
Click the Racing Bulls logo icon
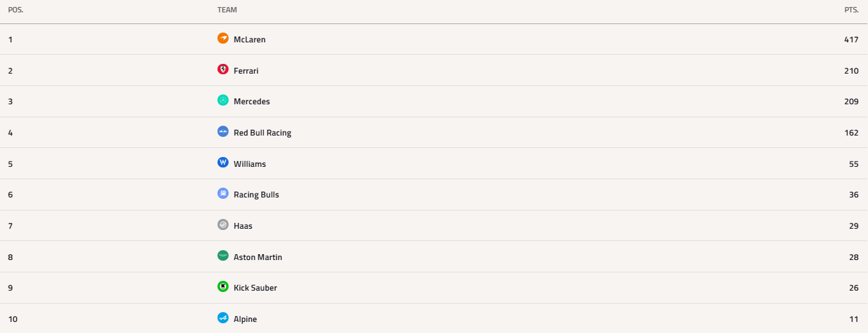(x=223, y=194)
